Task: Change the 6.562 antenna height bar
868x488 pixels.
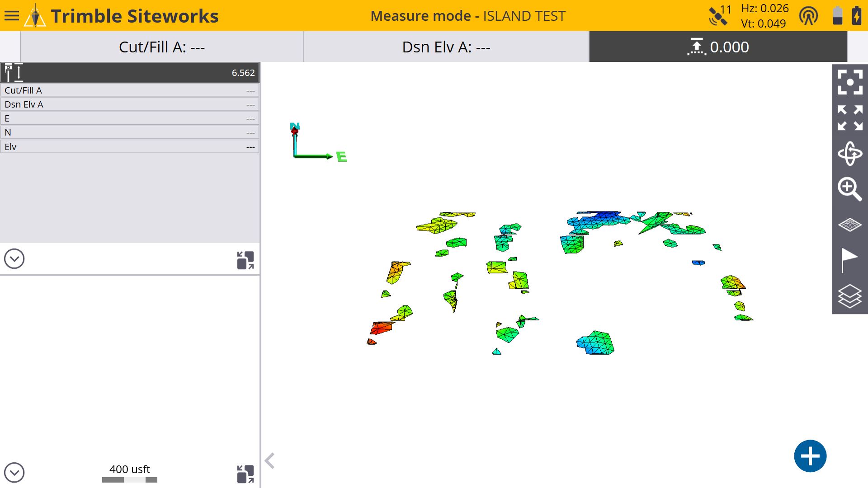Action: pos(130,73)
